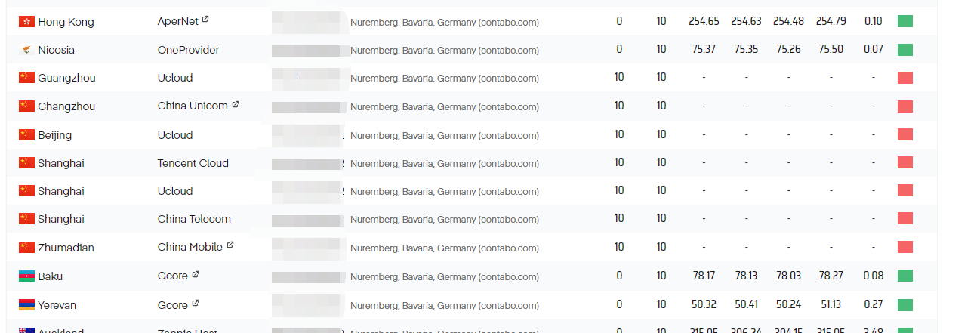Image resolution: width=980 pixels, height=333 pixels.
Task: Click the Hong Kong flag icon
Action: point(27,22)
